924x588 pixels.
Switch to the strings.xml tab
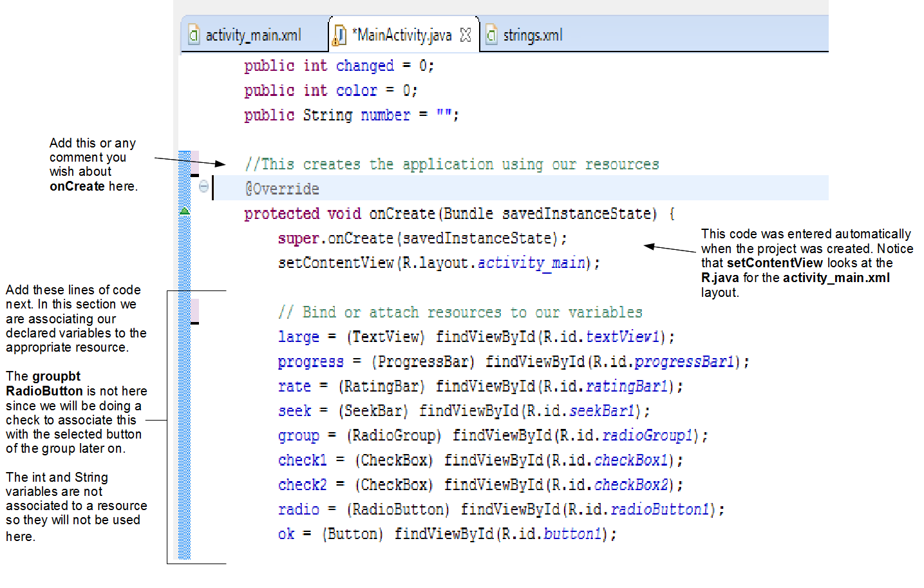[x=533, y=35]
